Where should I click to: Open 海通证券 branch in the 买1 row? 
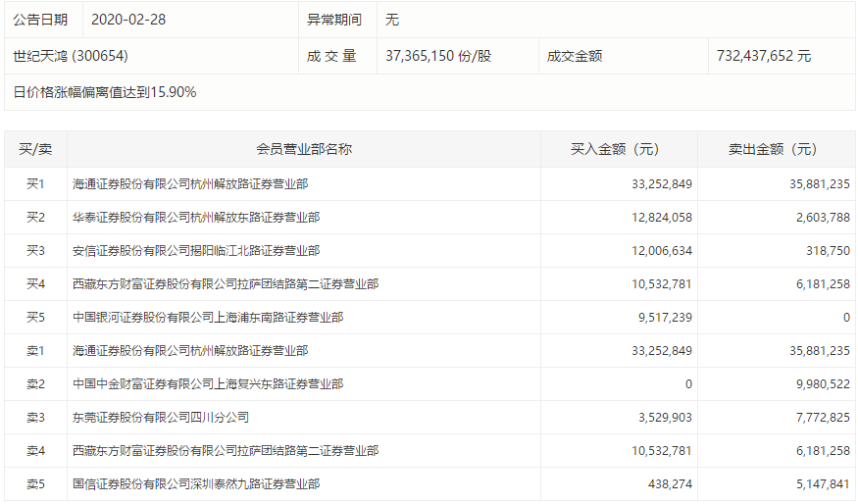tap(190, 184)
